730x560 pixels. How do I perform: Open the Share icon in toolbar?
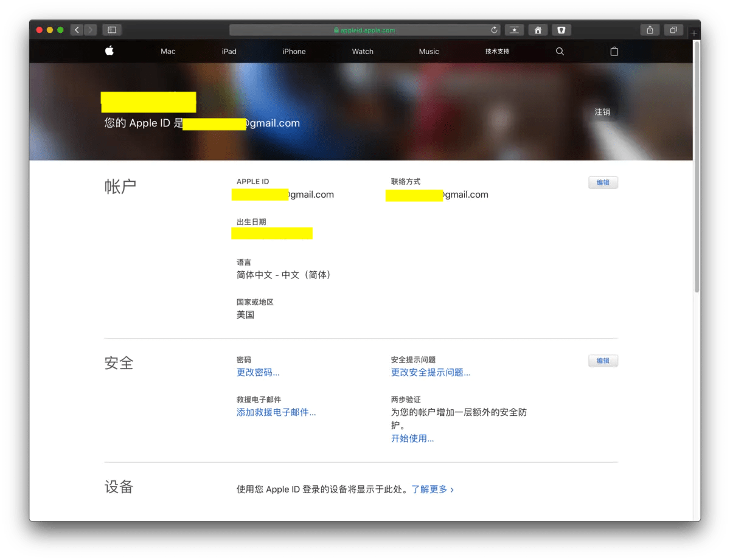pyautogui.click(x=650, y=30)
